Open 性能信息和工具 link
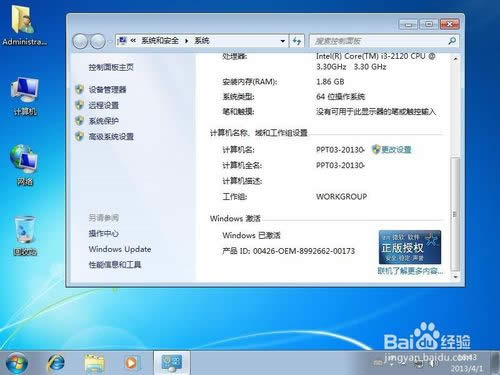This screenshot has width=500, height=375. click(115, 265)
